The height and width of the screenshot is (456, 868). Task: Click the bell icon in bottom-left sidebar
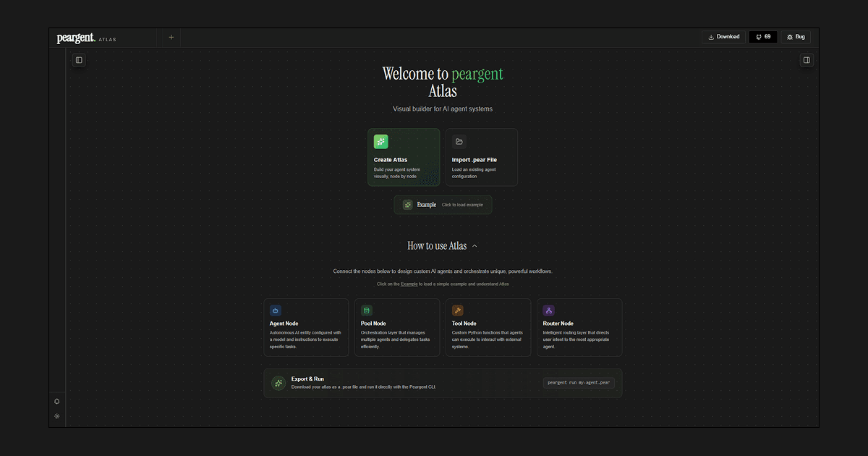tap(57, 401)
